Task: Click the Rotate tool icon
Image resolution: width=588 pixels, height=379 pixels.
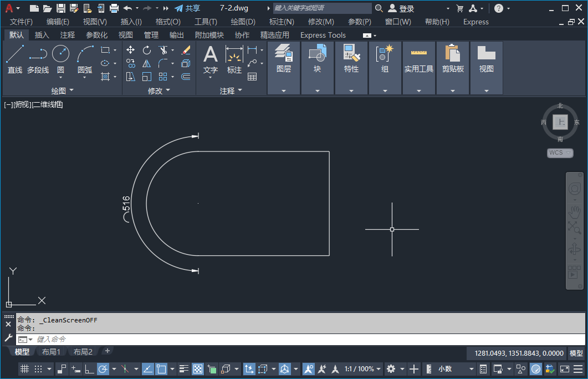Action: point(147,50)
